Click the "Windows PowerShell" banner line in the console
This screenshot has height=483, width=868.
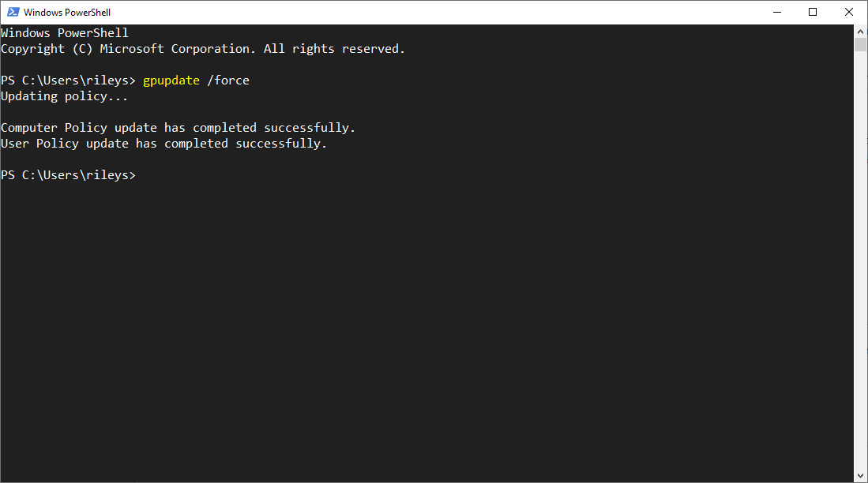pyautogui.click(x=64, y=33)
